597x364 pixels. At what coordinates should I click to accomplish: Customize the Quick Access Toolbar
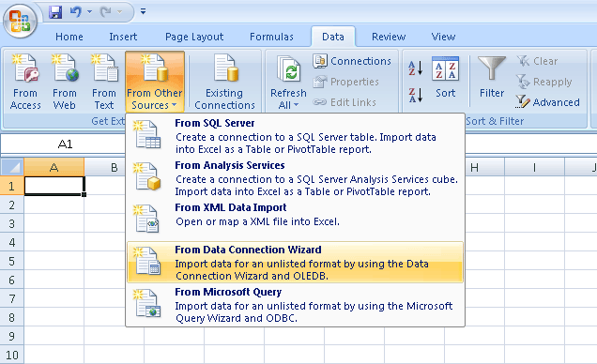143,12
